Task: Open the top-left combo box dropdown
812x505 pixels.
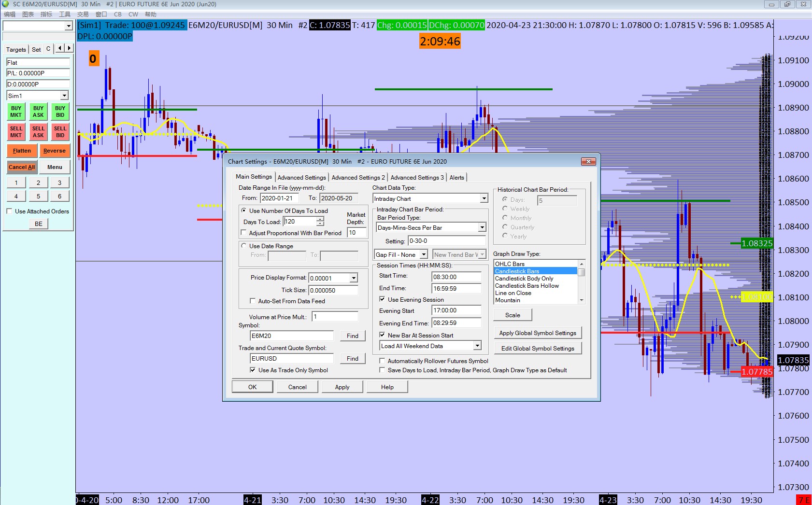Action: click(69, 26)
